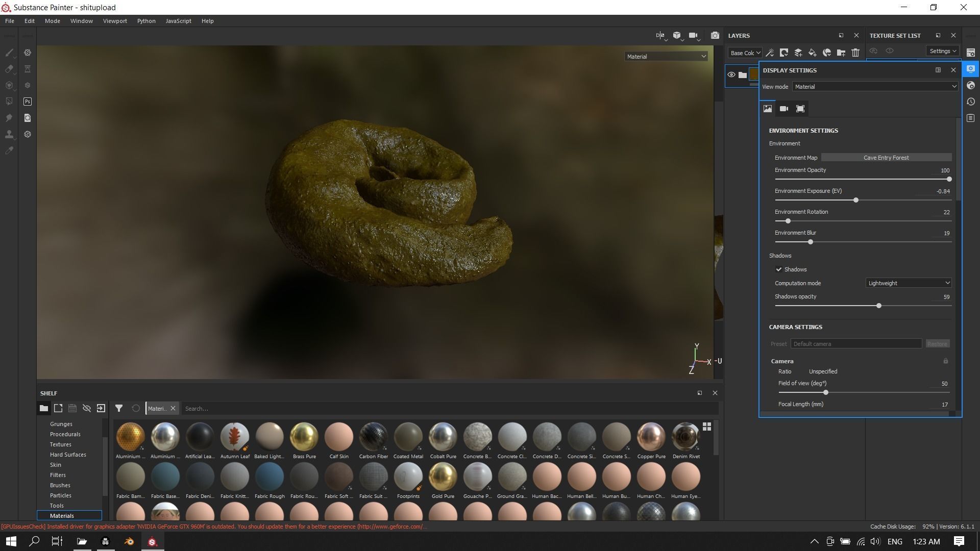Switch to camera settings tab

pyautogui.click(x=784, y=109)
